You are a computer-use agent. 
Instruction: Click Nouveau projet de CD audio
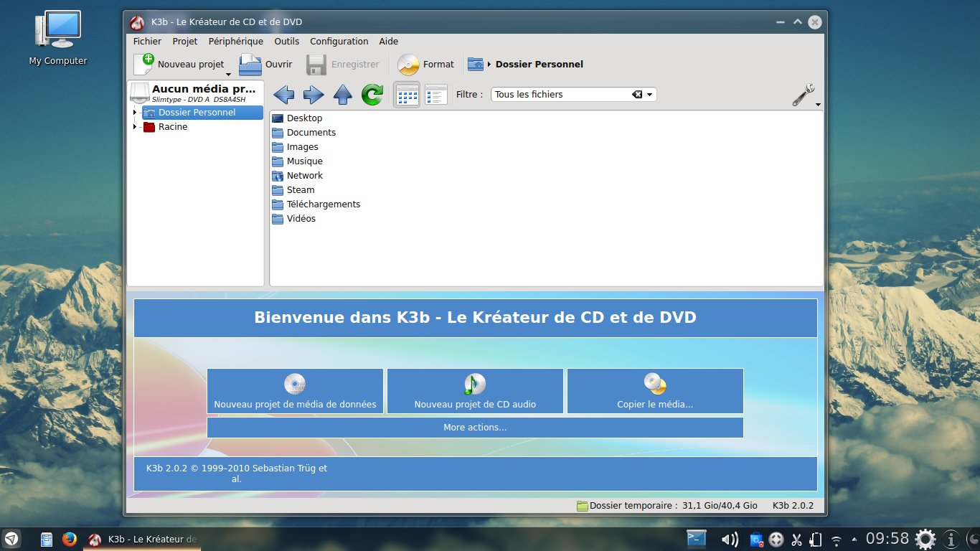pos(475,391)
